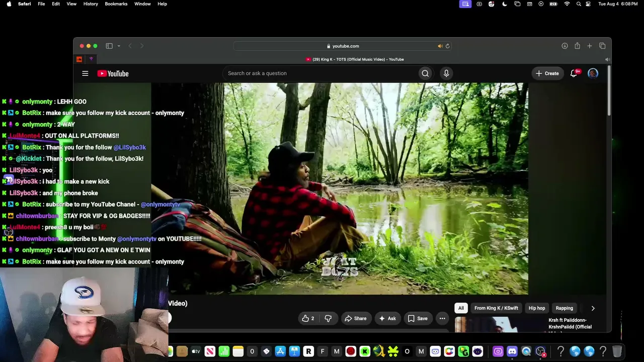The width and height of the screenshot is (644, 362).
Task: Click the music video player
Action: coord(340,189)
